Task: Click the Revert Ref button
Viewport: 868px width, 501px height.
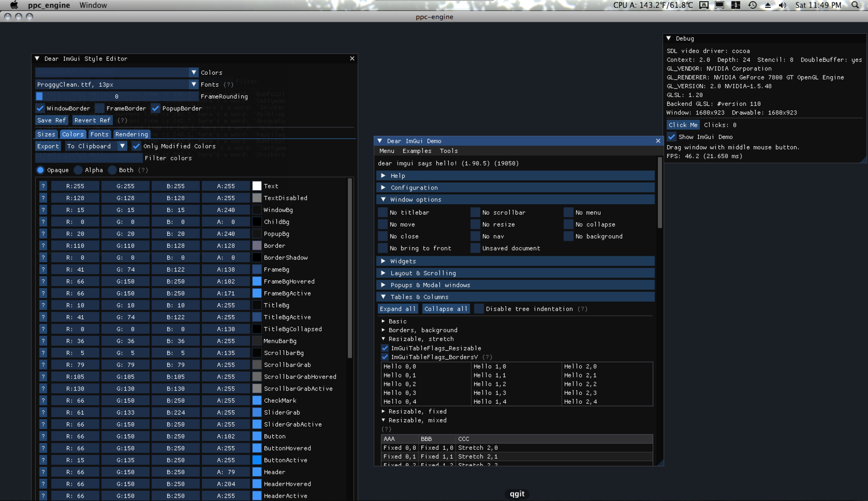Action: [93, 120]
